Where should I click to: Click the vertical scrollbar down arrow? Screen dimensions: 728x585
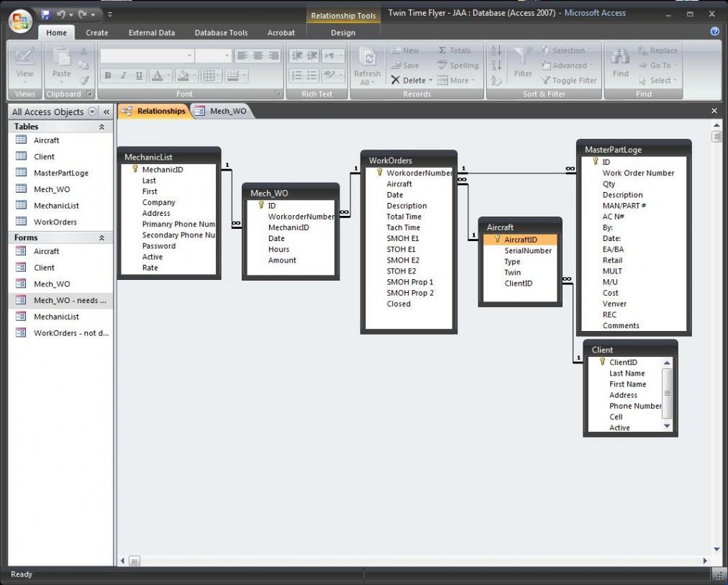click(716, 549)
